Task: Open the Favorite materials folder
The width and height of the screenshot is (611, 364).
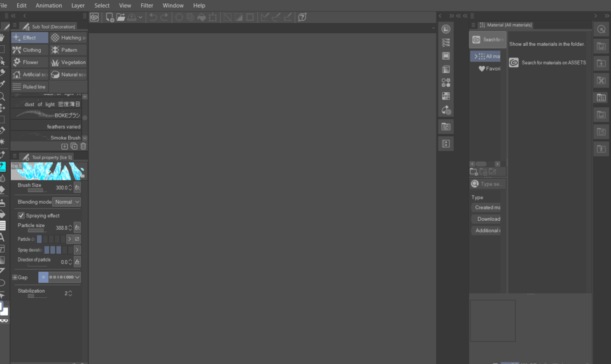Action: coord(489,69)
